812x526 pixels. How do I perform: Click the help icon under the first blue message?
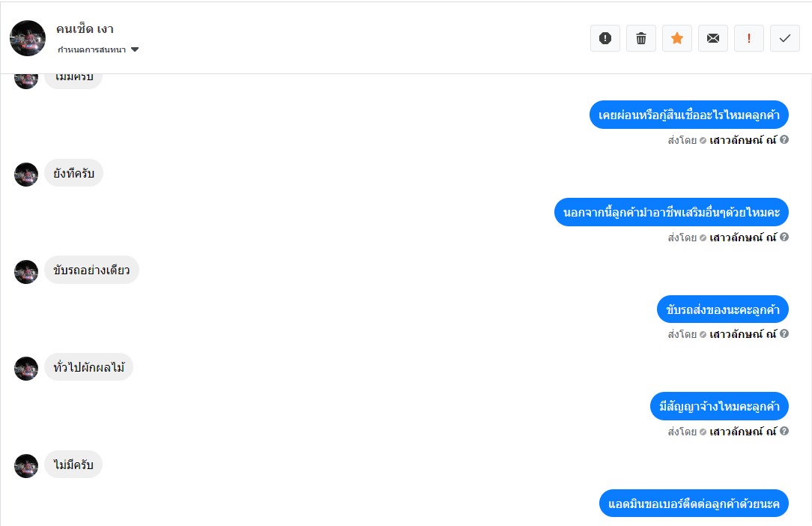coord(784,139)
